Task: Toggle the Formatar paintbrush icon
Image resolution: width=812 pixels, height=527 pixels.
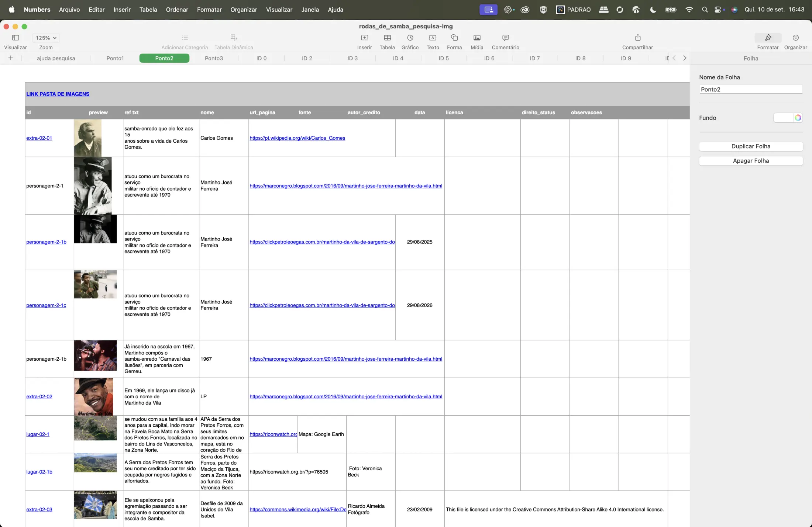Action: coord(768,38)
